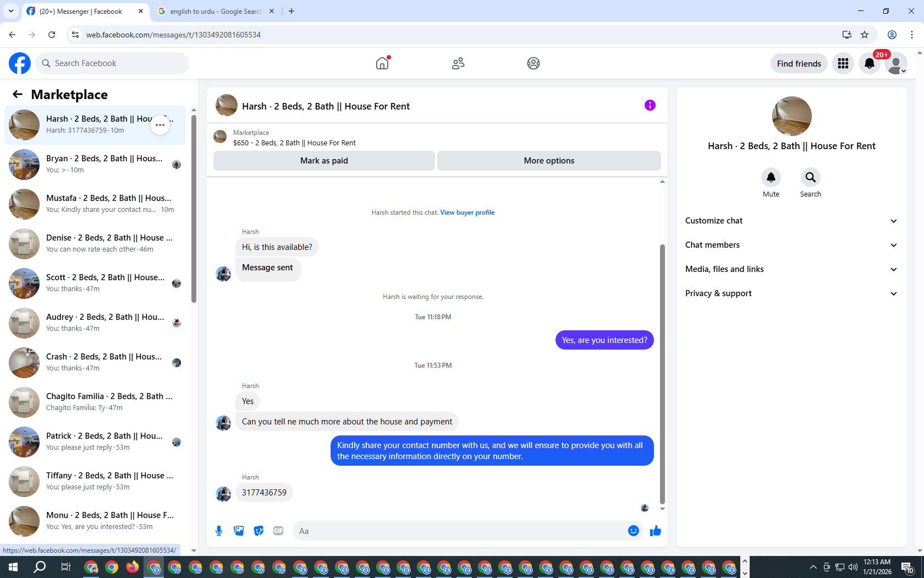This screenshot has width=924, height=578.
Task: Click the More options button
Action: pyautogui.click(x=549, y=161)
